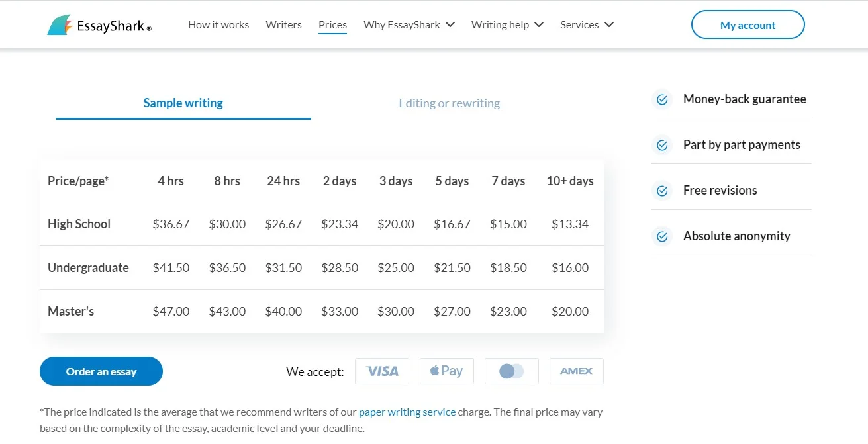This screenshot has height=444, width=868.
Task: Expand the Why EssayShark dropdown menu
Action: coord(409,25)
